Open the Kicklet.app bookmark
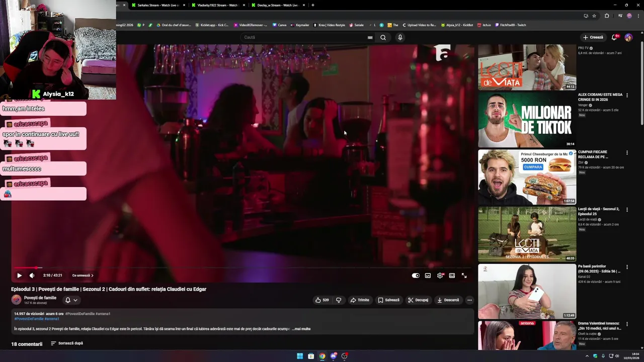 (x=212, y=25)
